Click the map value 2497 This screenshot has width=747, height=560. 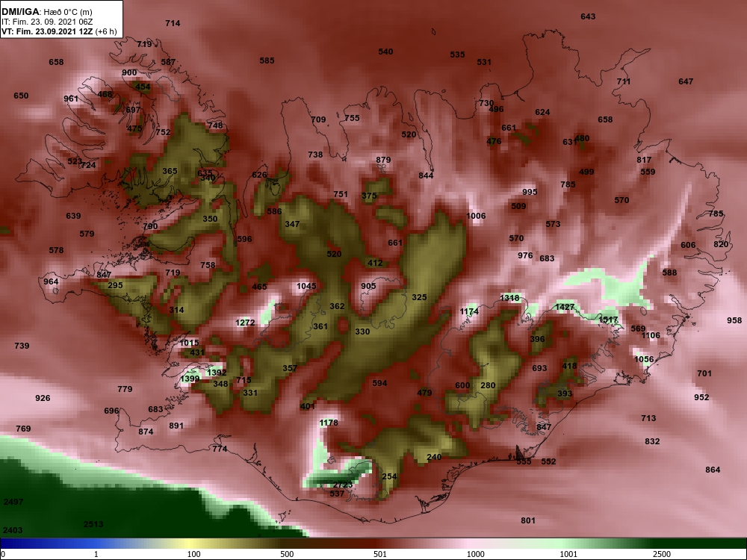(x=13, y=502)
